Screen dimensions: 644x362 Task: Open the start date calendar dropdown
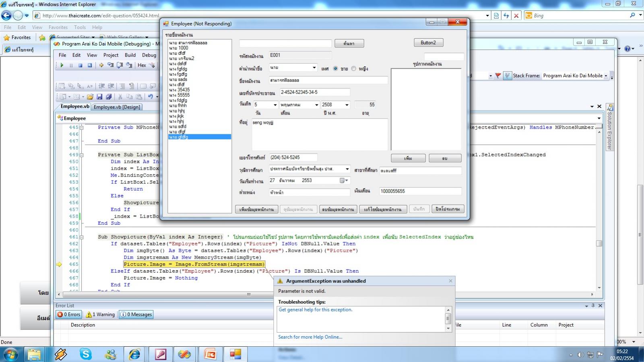pos(344,181)
